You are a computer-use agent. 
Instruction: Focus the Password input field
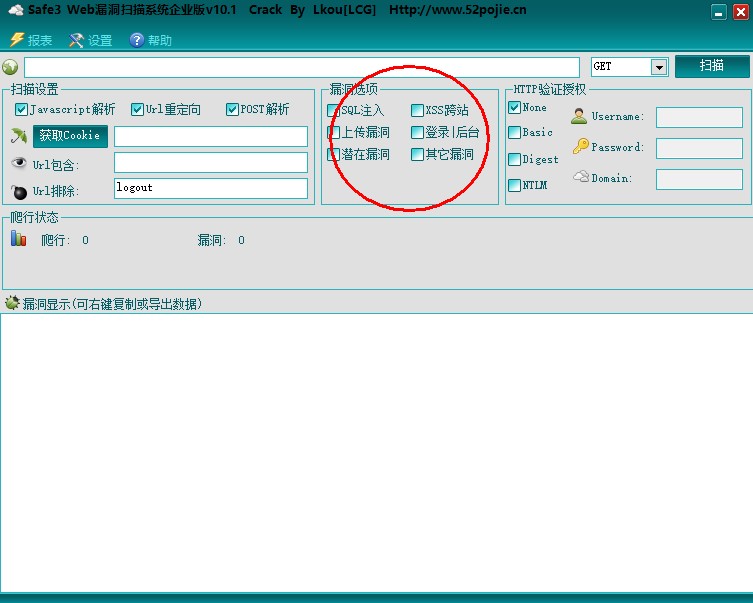pos(699,148)
